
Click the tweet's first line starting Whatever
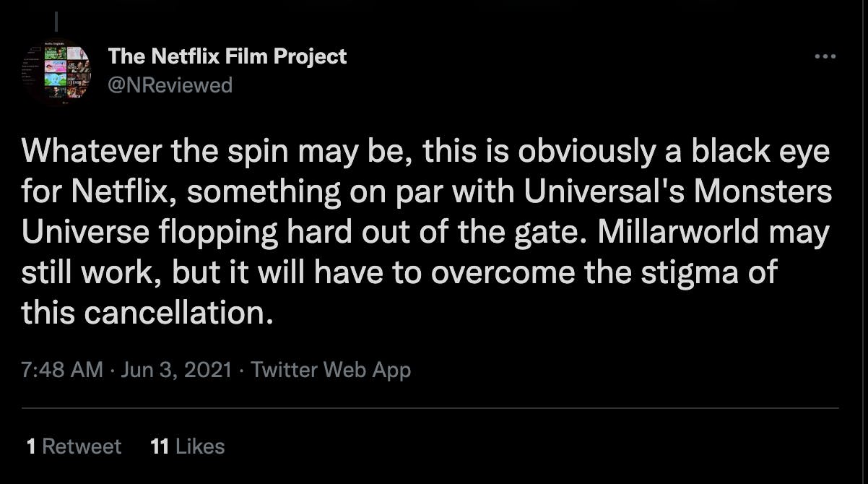click(426, 152)
